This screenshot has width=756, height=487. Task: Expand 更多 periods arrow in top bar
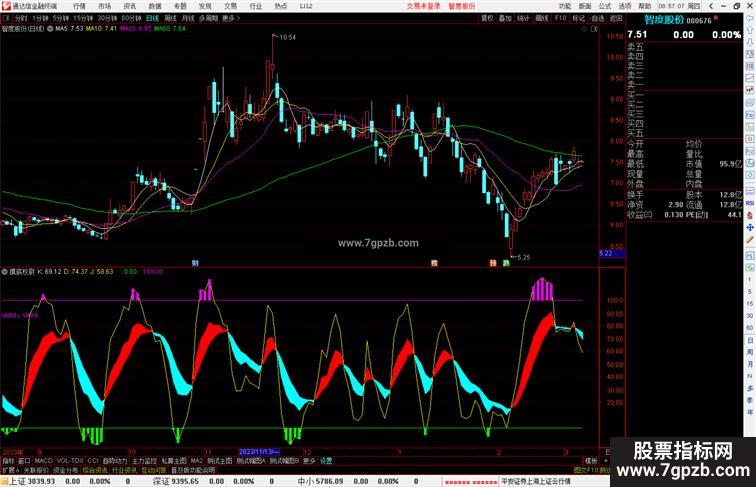(231, 18)
